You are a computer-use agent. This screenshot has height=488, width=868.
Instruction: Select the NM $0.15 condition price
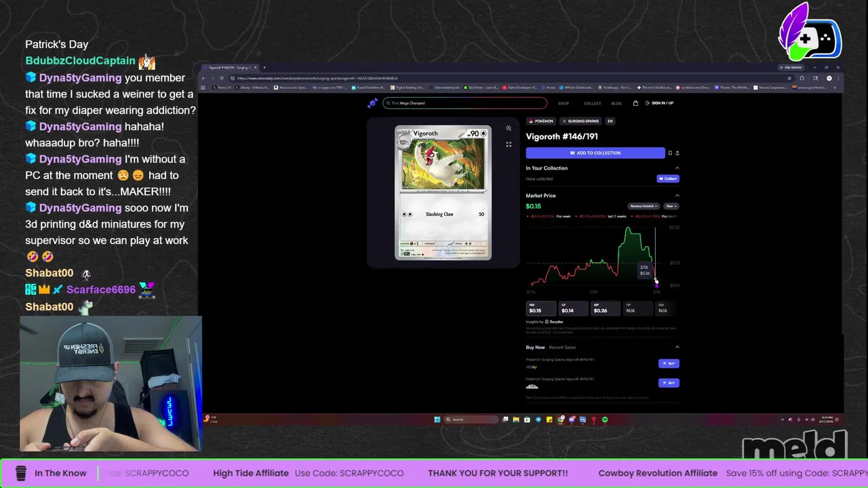(540, 309)
